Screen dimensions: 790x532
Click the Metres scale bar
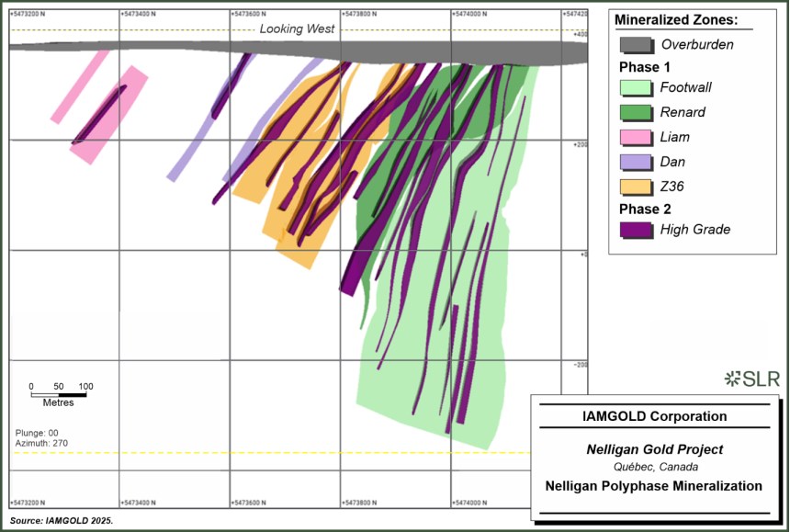tap(58, 395)
